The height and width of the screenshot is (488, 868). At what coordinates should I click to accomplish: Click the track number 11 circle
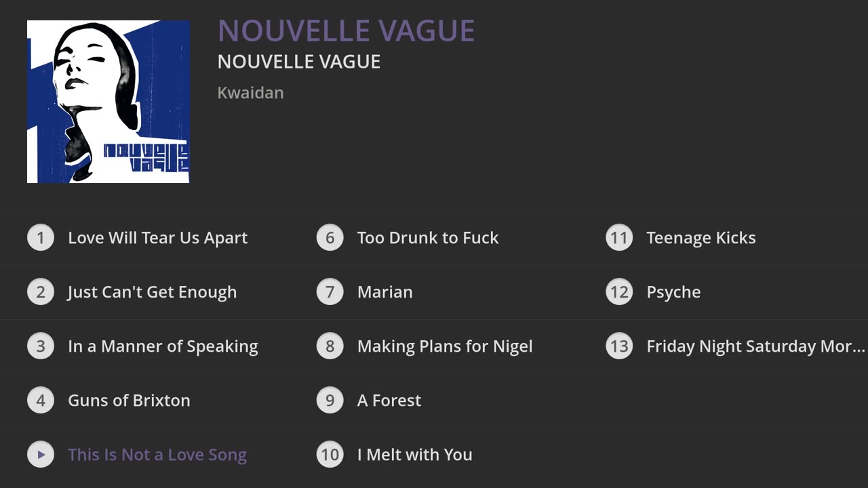click(619, 238)
